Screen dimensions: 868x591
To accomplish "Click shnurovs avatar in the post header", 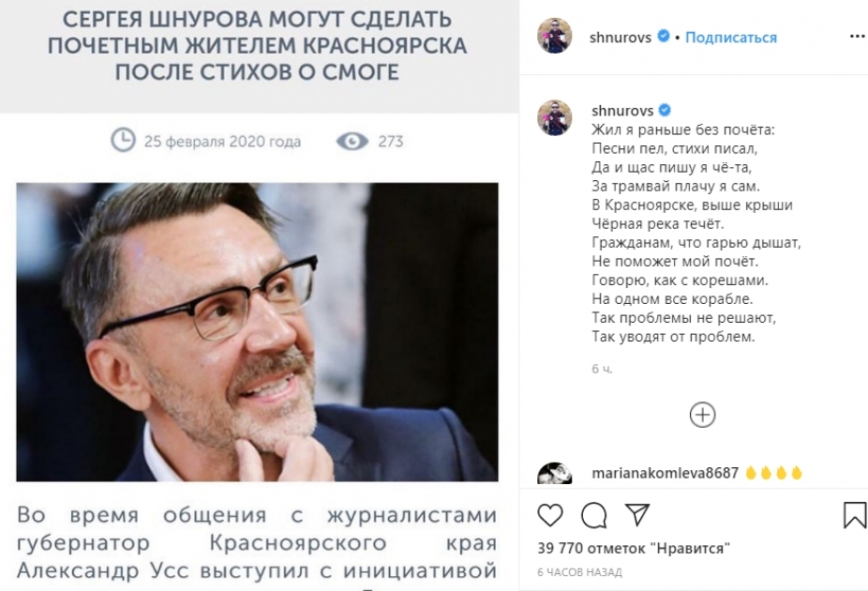I will [554, 36].
